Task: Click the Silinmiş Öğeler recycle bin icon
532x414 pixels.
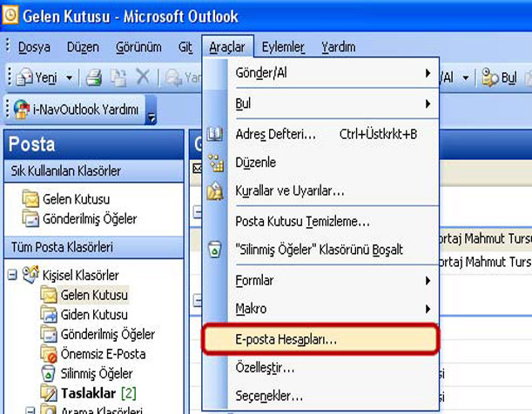Action: 48,373
